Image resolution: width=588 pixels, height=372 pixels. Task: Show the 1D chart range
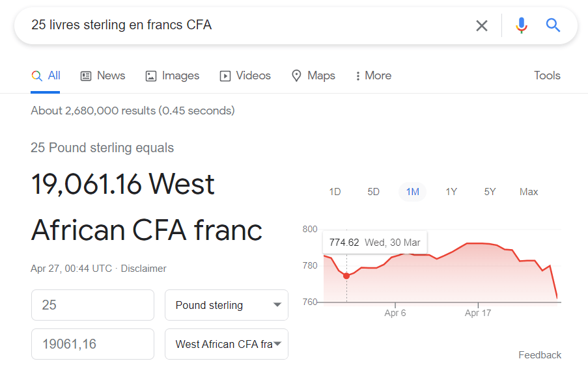[x=335, y=192]
